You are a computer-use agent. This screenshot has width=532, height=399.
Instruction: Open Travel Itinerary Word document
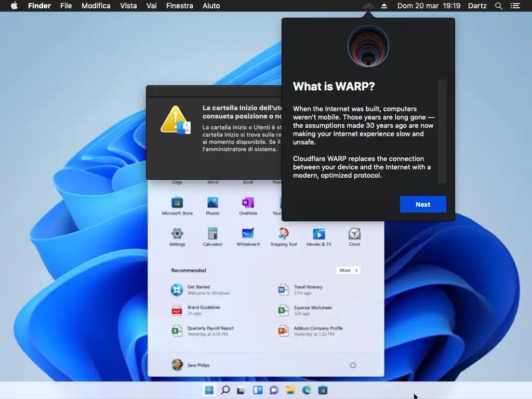click(x=300, y=290)
